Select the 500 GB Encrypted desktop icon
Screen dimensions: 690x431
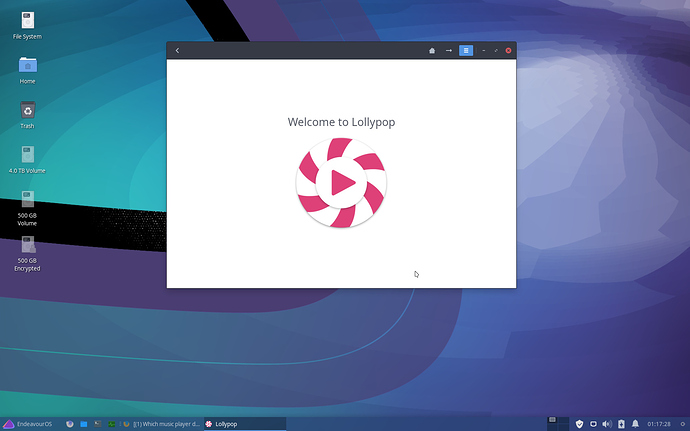27,254
